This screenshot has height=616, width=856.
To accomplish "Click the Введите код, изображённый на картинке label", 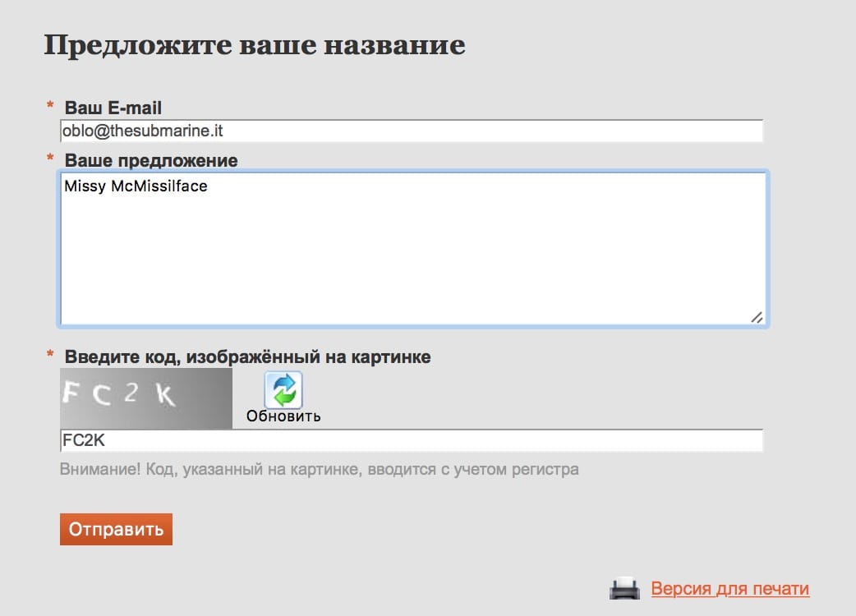I will (x=247, y=357).
